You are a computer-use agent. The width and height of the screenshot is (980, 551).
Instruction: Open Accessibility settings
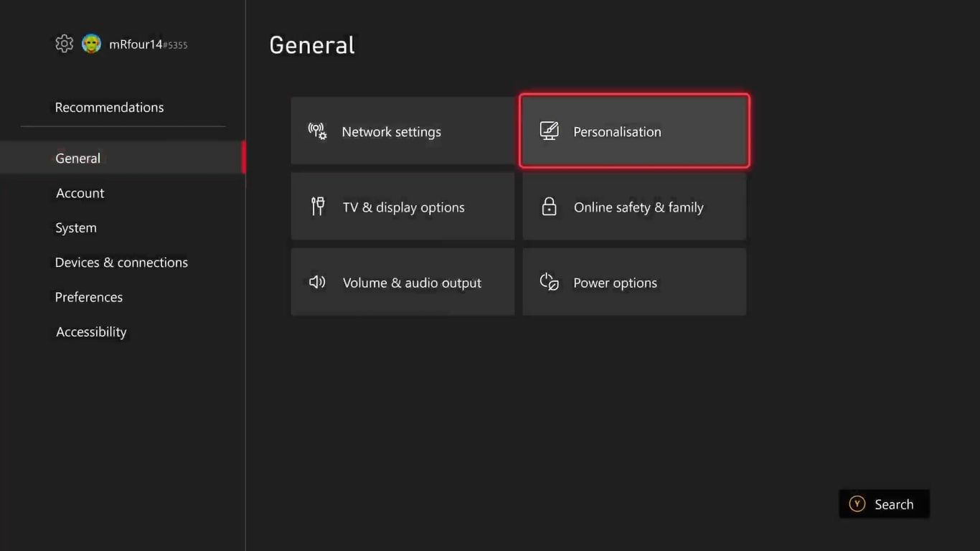coord(91,331)
